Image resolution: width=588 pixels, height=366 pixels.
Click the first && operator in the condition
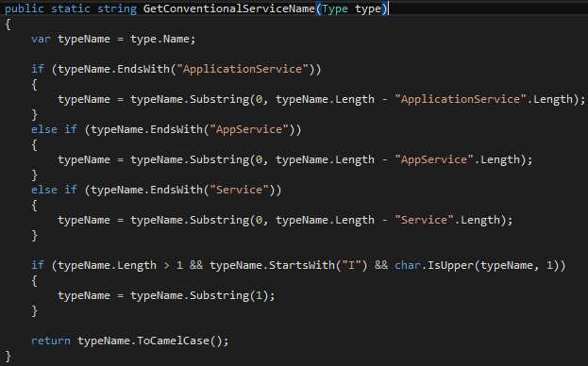(195, 265)
